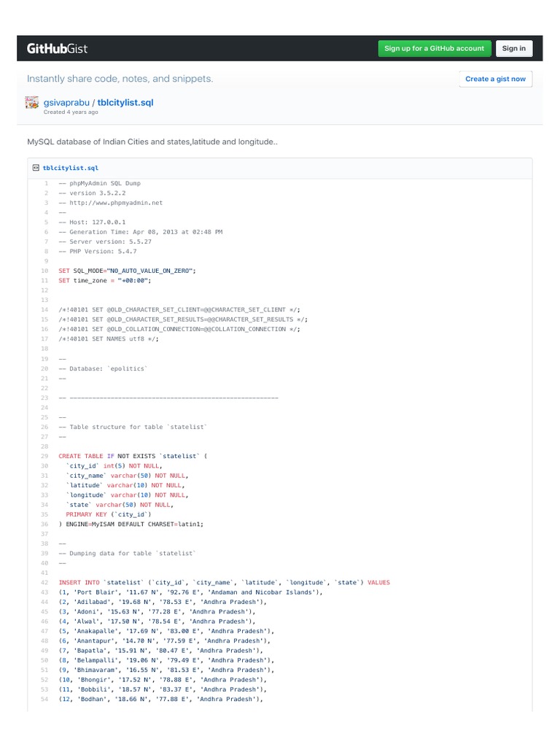Click line number 43 for Port Blair

44,592
